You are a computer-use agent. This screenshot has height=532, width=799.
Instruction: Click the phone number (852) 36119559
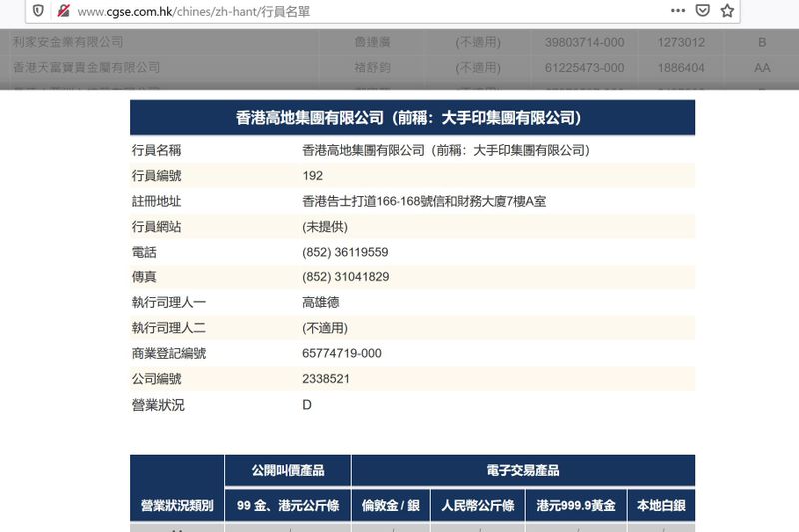pyautogui.click(x=345, y=252)
